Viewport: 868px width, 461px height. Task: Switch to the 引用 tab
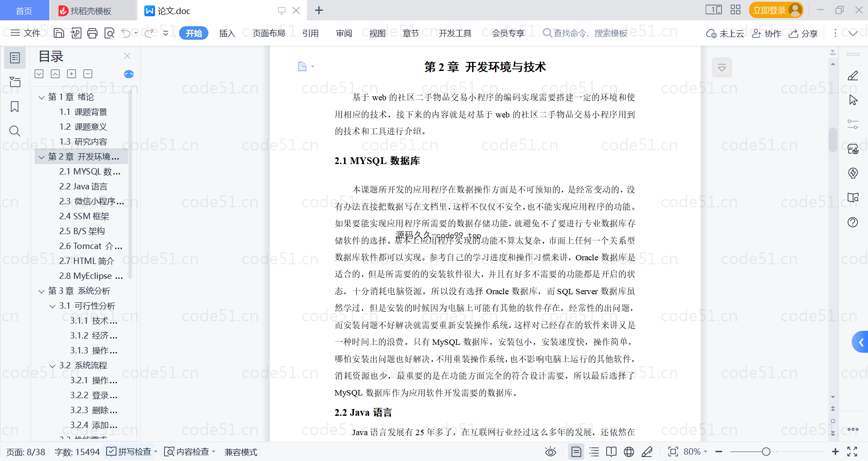point(311,33)
